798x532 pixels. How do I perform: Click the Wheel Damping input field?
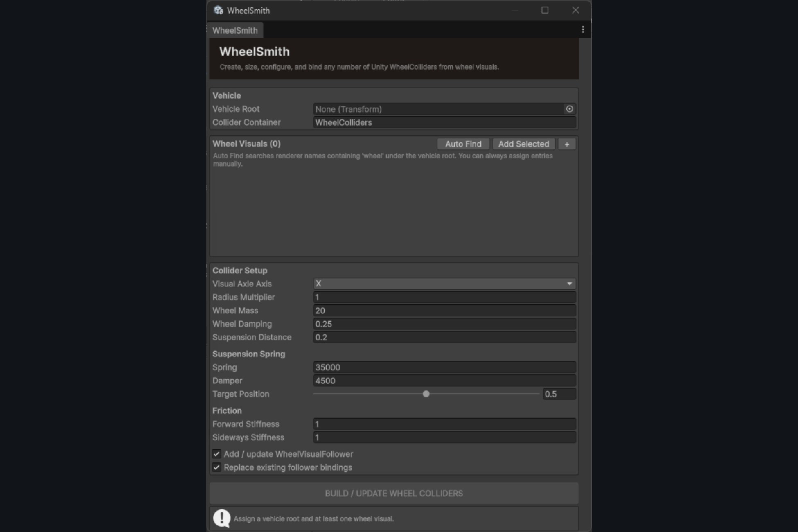tap(444, 324)
